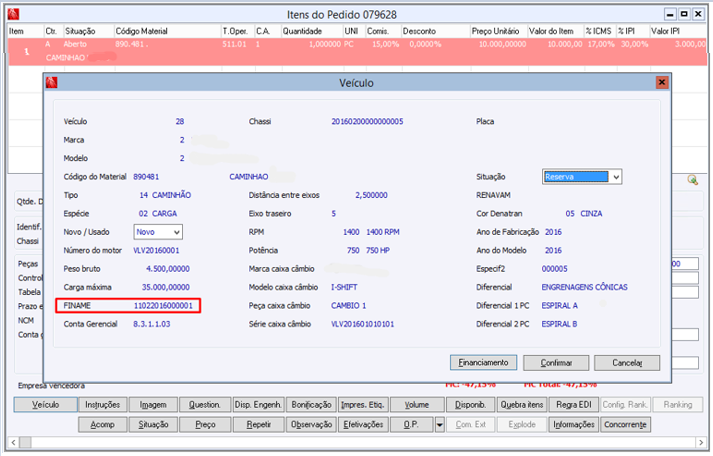Click the Conta Gerencial value 8.3.1.1.03
713x456 pixels.
point(151,324)
